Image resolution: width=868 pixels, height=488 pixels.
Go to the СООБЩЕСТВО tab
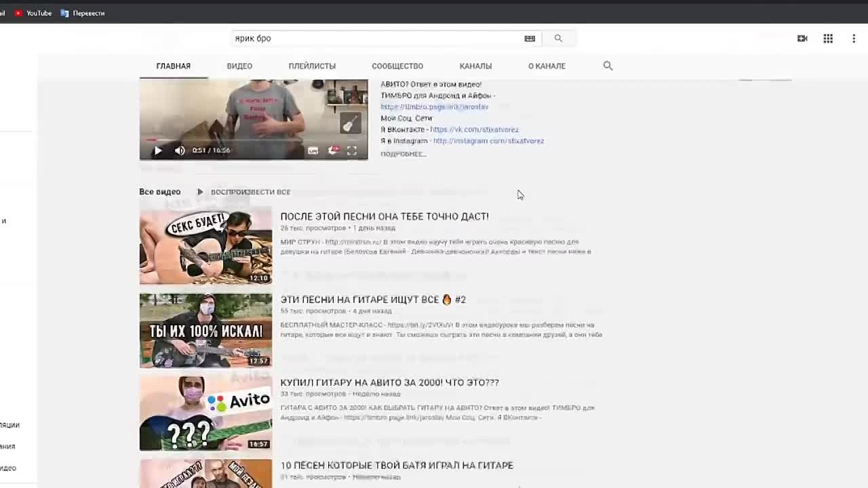click(x=397, y=66)
